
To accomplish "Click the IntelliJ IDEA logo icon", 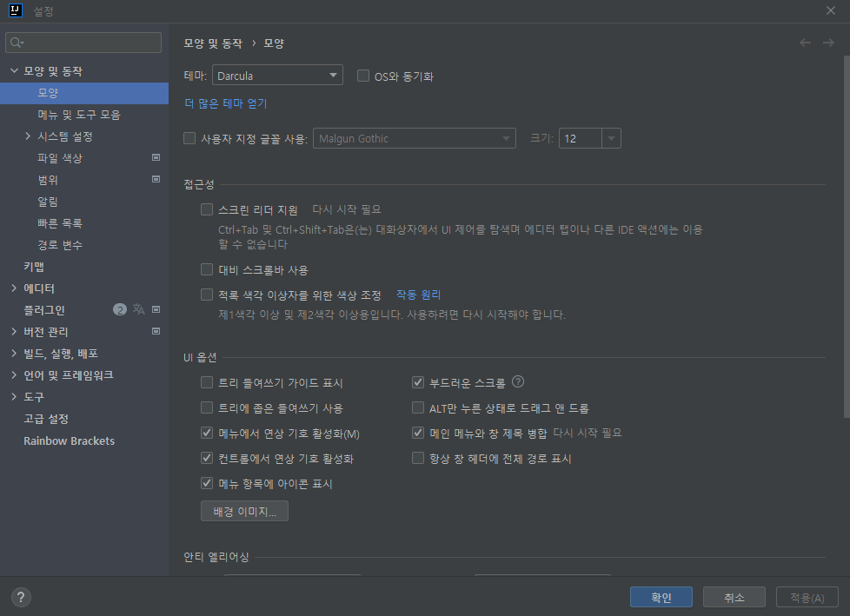I will (16, 10).
